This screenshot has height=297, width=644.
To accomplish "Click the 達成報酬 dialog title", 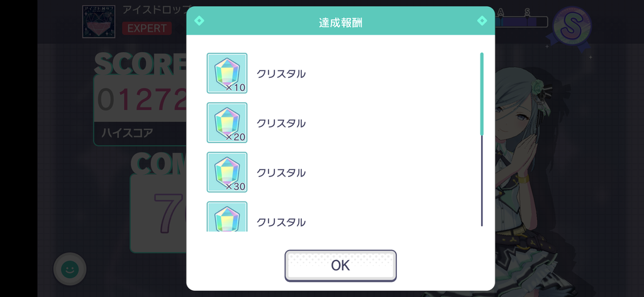I will 340,23.
